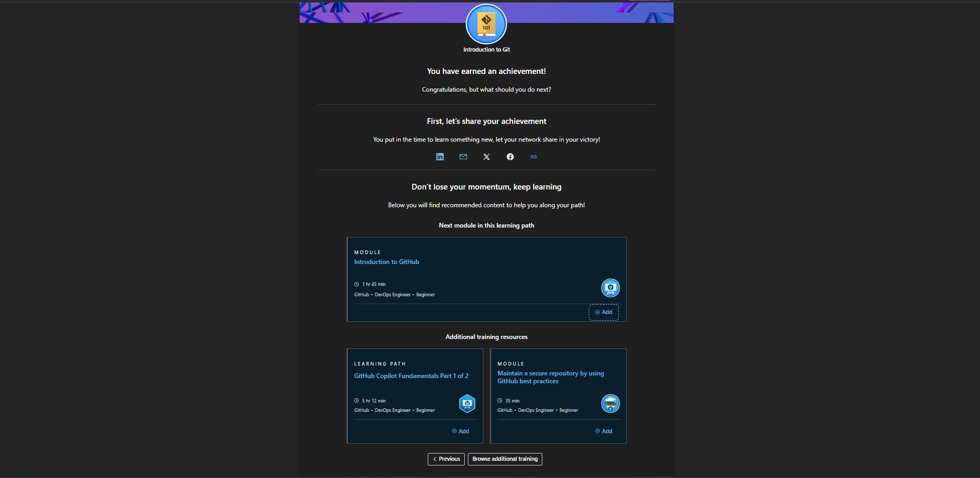The image size is (980, 478).
Task: Click the GitHub Copilot Fundamentals badge icon
Action: point(467,404)
